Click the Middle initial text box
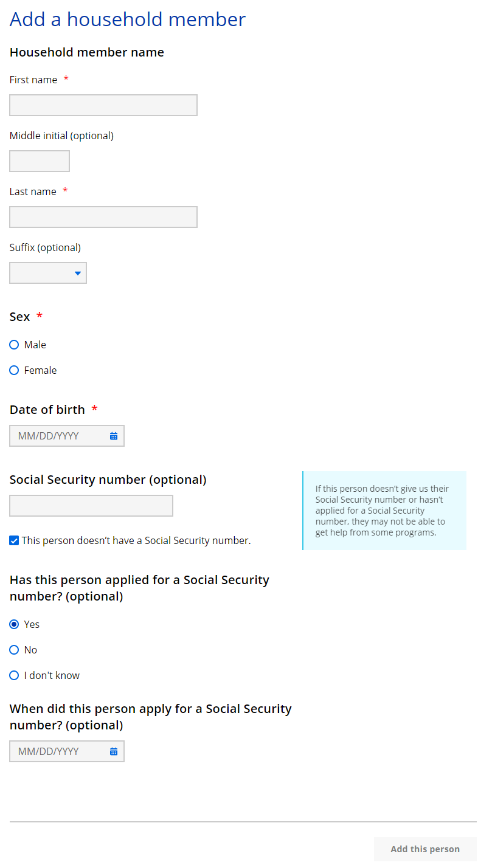Viewport: 478px width, 868px height. (x=40, y=161)
